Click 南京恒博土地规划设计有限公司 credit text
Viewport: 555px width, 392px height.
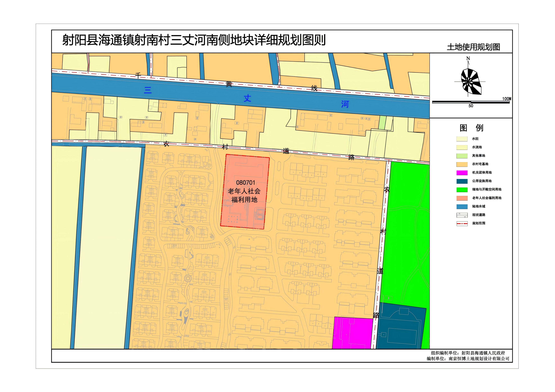[x=479, y=359]
